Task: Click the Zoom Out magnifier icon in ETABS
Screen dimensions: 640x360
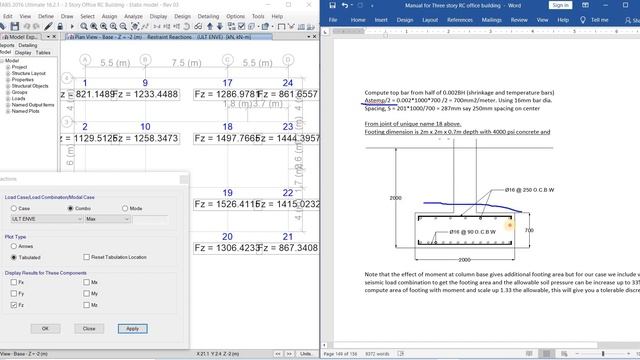Action: point(123,27)
